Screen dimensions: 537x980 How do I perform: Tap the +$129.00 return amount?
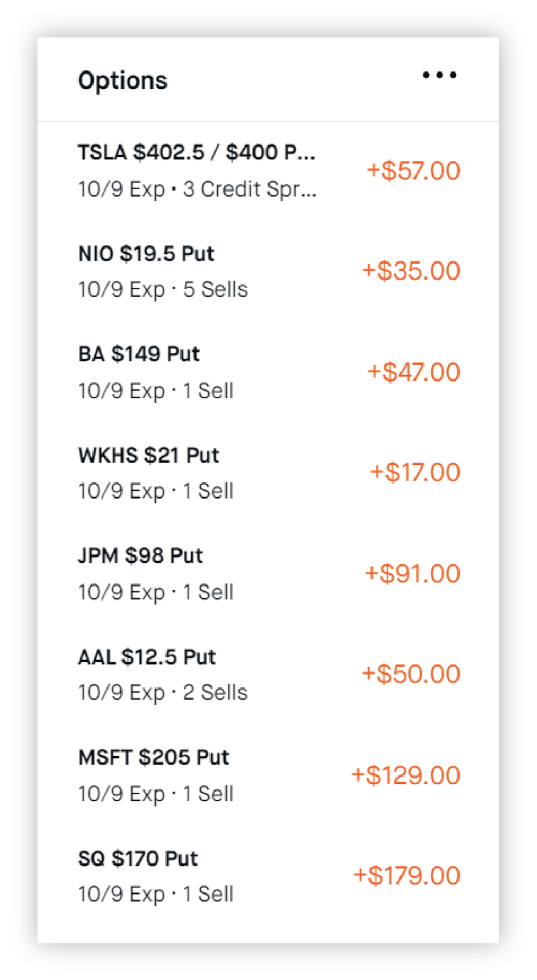click(x=406, y=775)
